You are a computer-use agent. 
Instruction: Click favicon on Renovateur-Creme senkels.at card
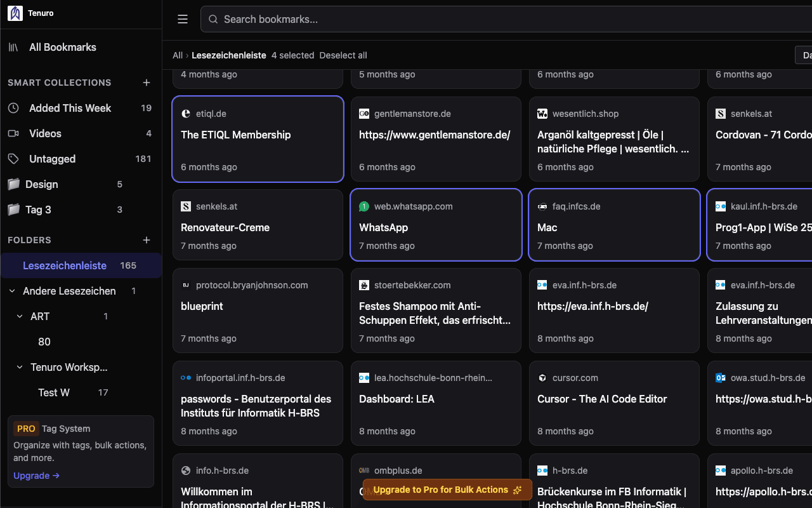coord(186,206)
